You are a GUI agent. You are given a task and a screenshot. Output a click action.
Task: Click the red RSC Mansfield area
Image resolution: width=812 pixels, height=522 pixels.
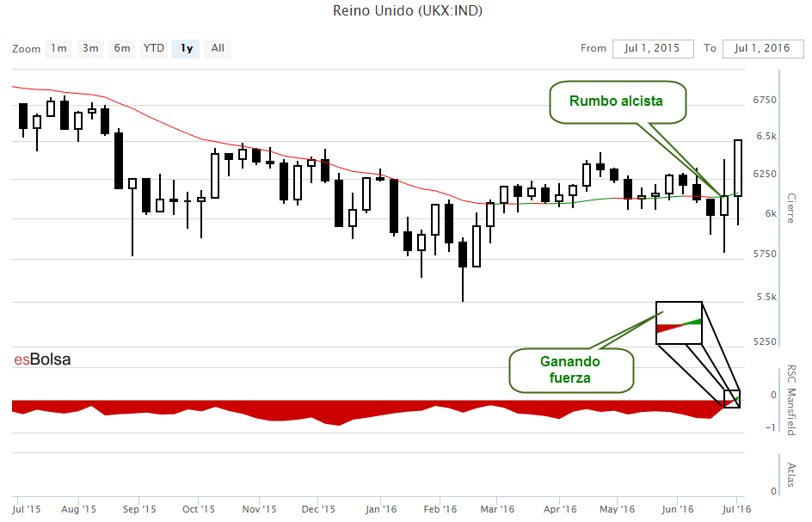click(362, 411)
